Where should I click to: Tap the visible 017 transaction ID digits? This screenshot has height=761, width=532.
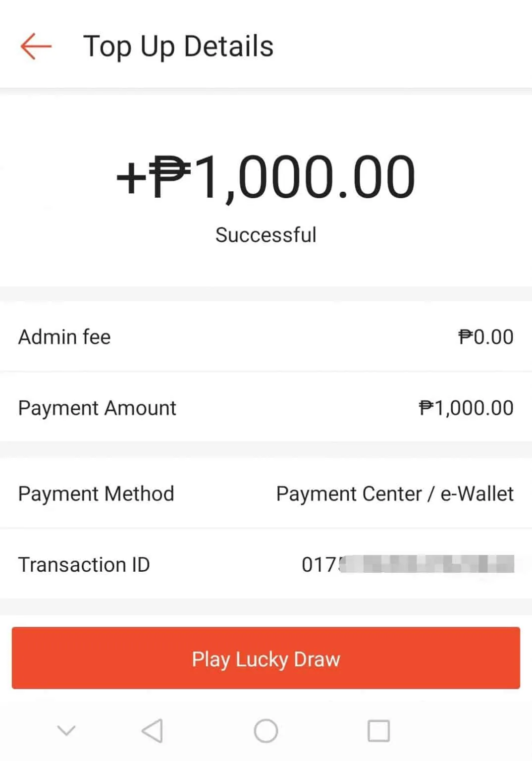[x=318, y=565]
